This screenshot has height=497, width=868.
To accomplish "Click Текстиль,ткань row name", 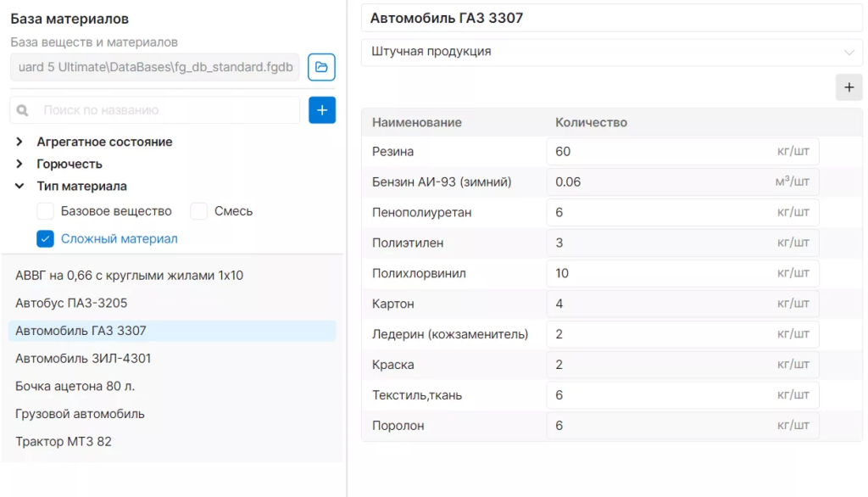I will pos(417,395).
